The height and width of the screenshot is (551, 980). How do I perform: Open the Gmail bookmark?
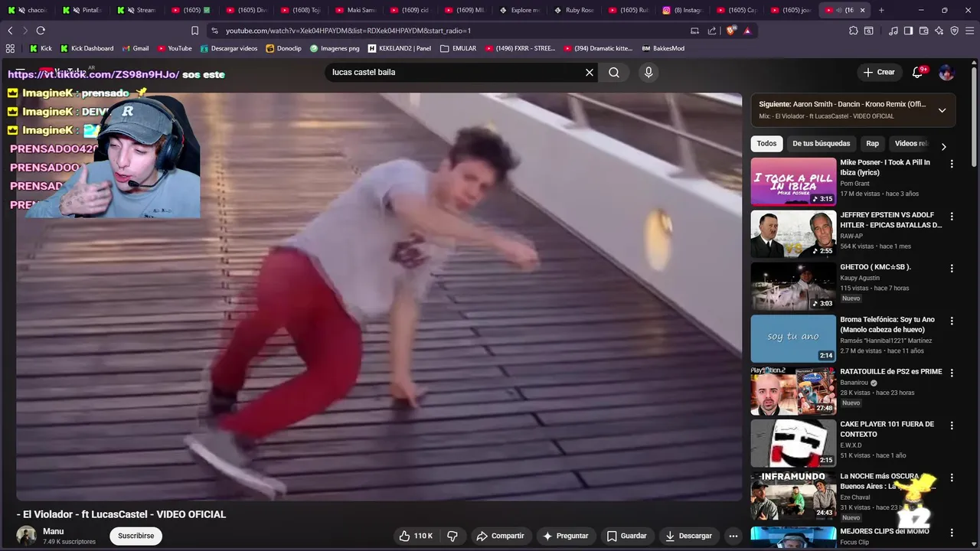(x=136, y=48)
